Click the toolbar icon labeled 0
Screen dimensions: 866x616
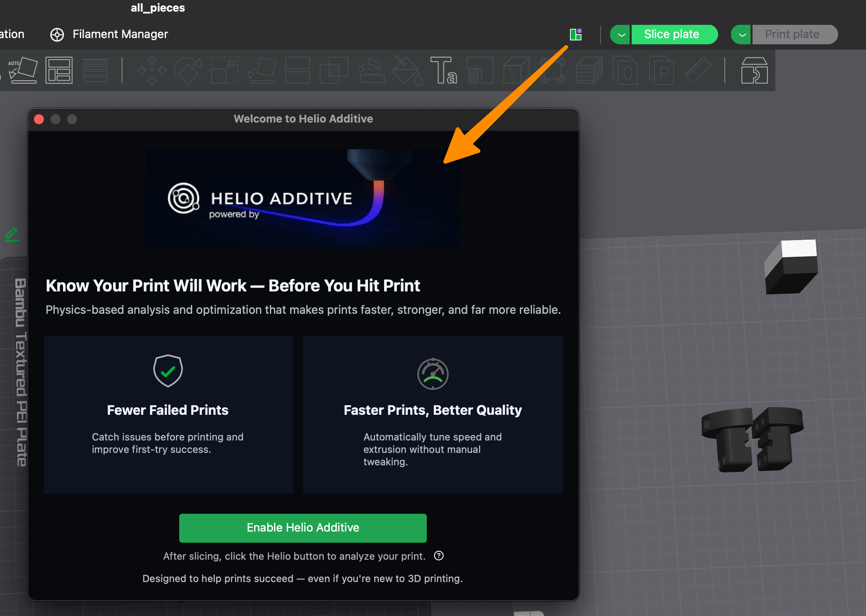click(625, 70)
